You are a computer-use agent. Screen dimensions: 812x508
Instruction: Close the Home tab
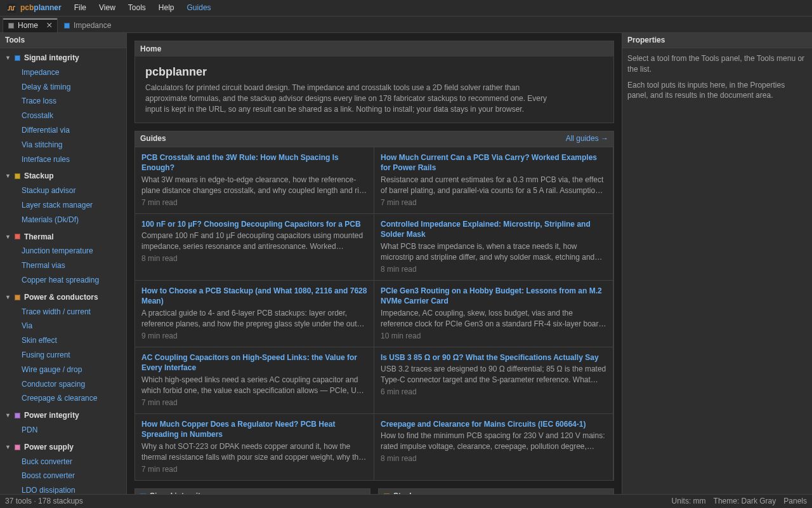click(x=49, y=25)
